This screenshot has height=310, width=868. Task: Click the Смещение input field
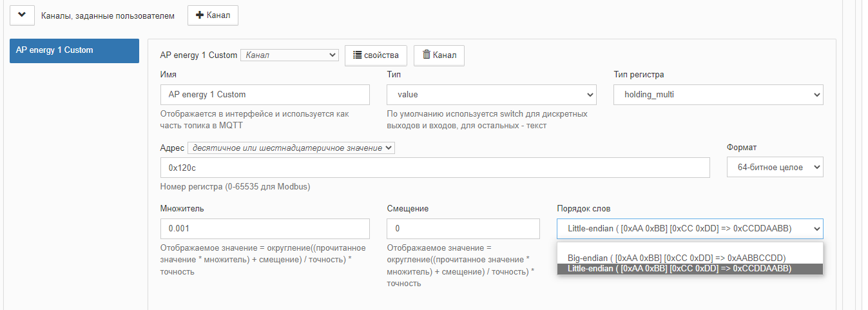point(463,229)
